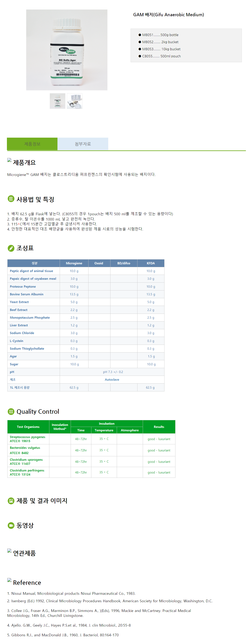Screen dimensions: 252x644
Task: Click the Yeast Extract ingredient
Action: tap(19, 302)
